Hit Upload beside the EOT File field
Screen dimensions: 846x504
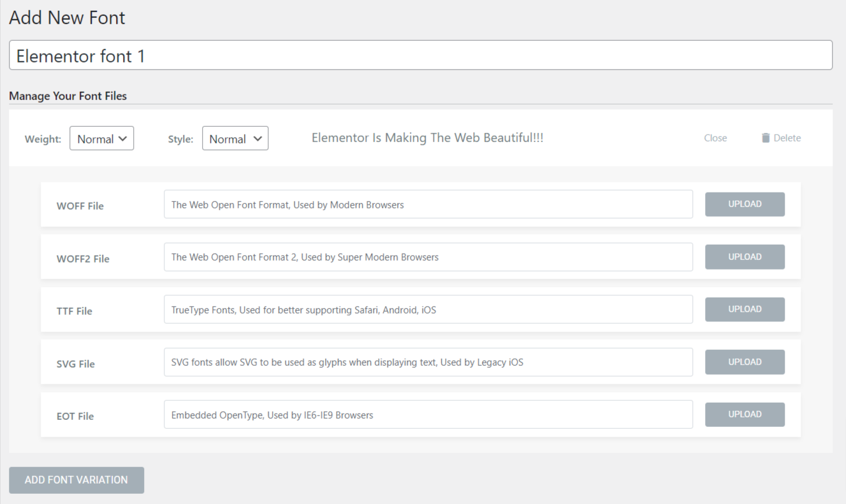click(x=745, y=414)
